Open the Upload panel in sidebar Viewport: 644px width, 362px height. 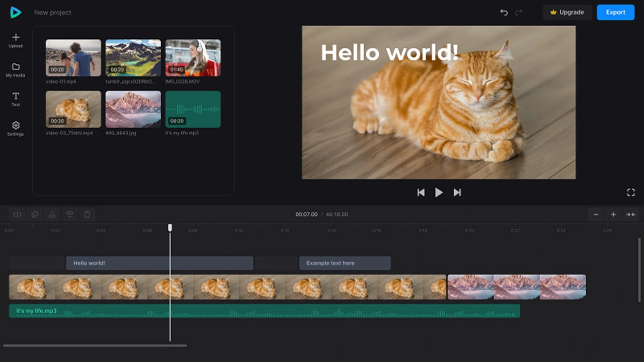click(16, 40)
